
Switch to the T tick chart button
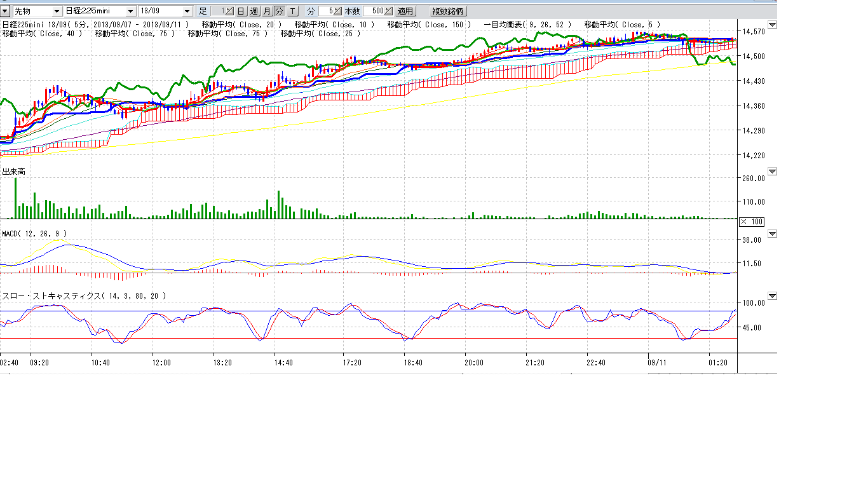click(292, 11)
